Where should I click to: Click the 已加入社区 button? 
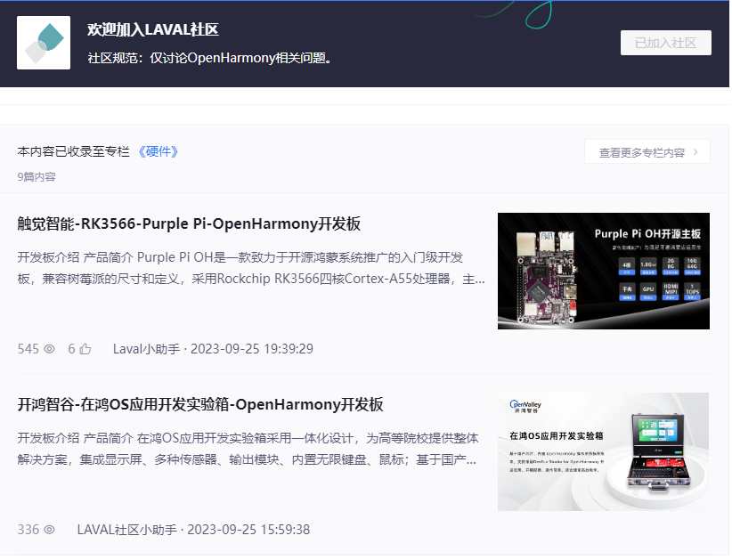[x=664, y=42]
